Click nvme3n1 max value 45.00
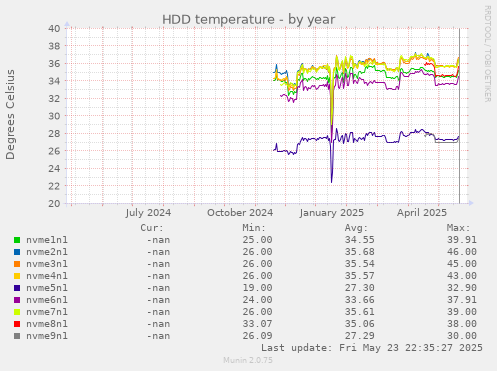This screenshot has width=497, height=371. [x=462, y=264]
